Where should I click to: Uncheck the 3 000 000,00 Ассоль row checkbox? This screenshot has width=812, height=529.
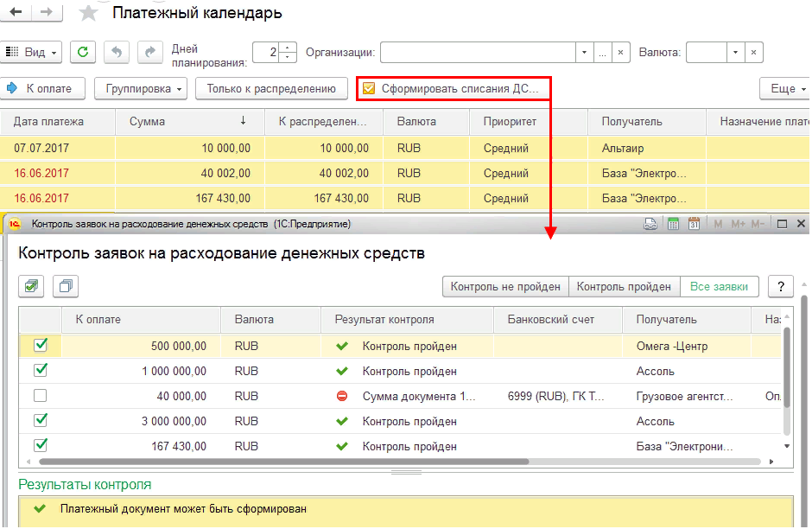[x=40, y=421]
